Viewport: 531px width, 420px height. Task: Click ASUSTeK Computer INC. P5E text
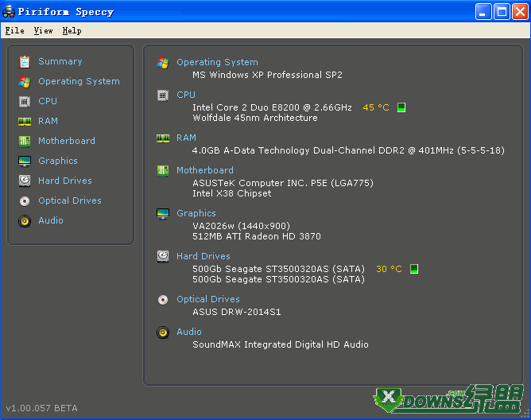point(283,183)
